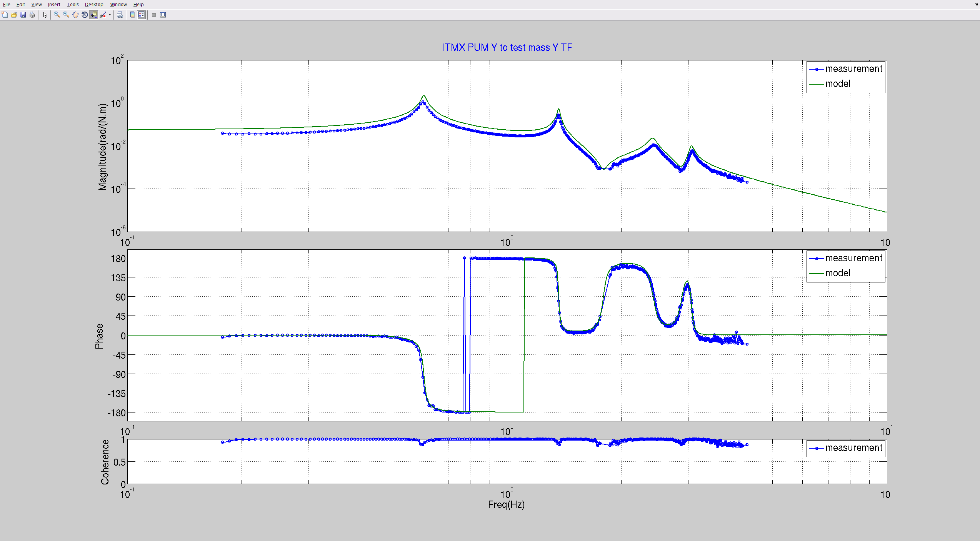980x541 pixels.
Task: Click the first measurement marker in coherence plot
Action: point(222,442)
